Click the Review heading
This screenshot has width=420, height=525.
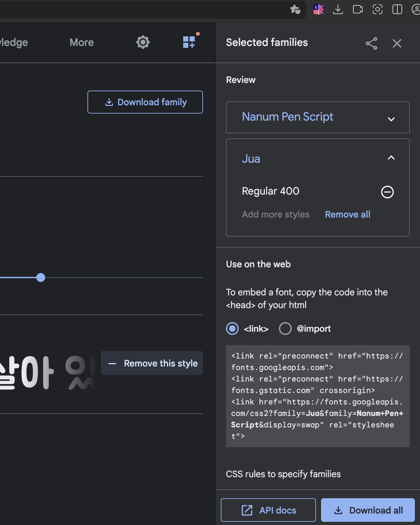(241, 80)
